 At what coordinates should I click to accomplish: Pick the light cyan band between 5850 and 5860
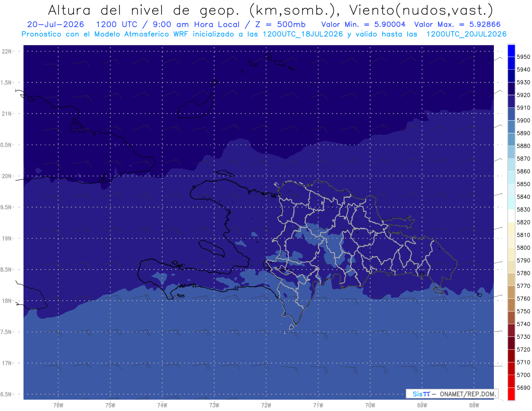(x=511, y=178)
